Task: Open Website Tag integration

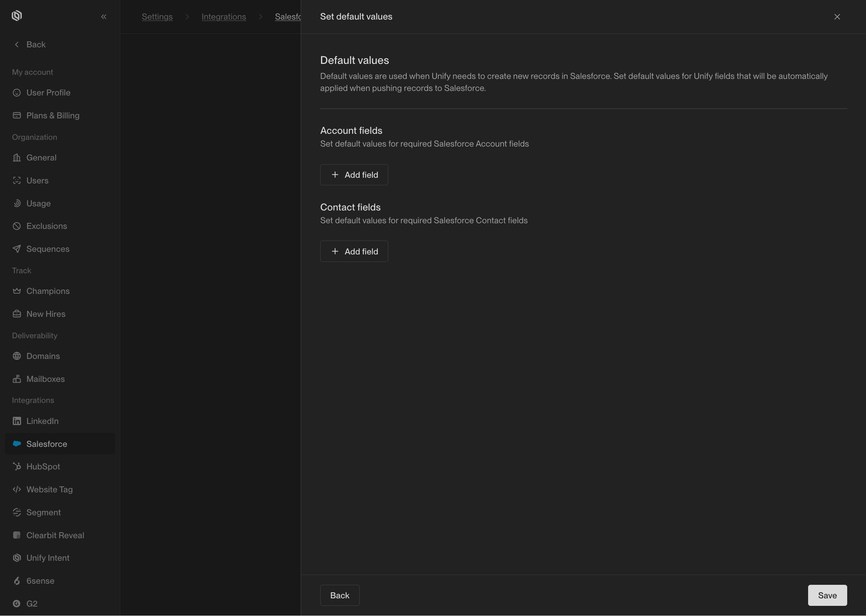Action: [49, 489]
